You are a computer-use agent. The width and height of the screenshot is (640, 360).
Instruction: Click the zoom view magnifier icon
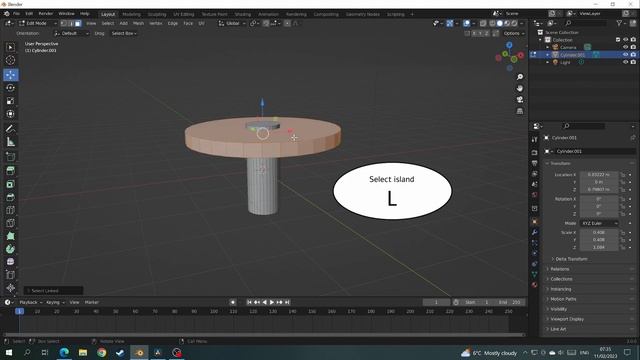coord(520,77)
